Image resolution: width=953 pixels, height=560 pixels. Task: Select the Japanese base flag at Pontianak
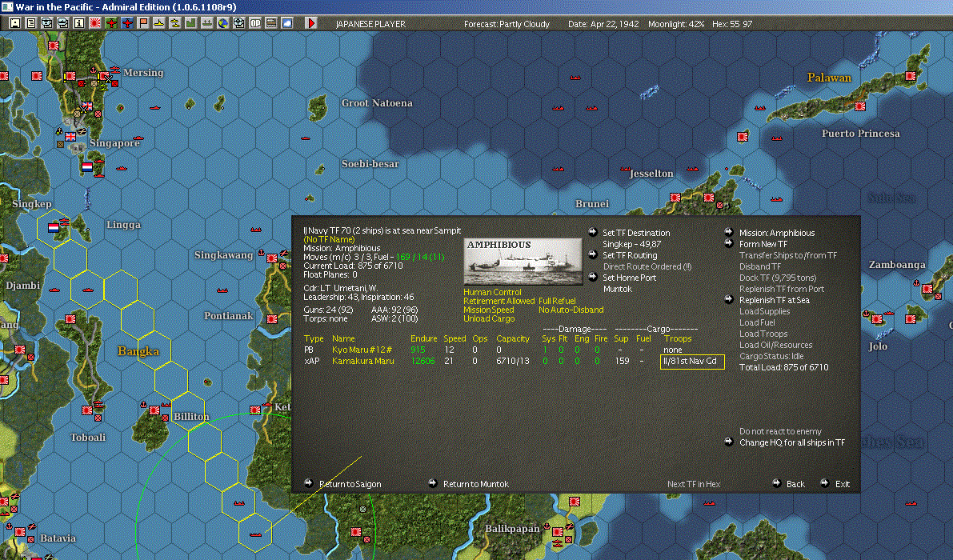pyautogui.click(x=272, y=319)
